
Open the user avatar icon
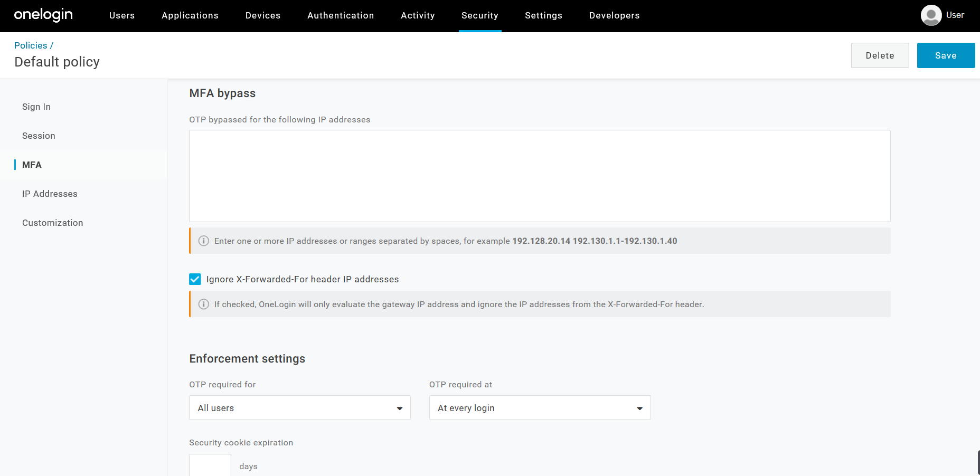pyautogui.click(x=931, y=15)
